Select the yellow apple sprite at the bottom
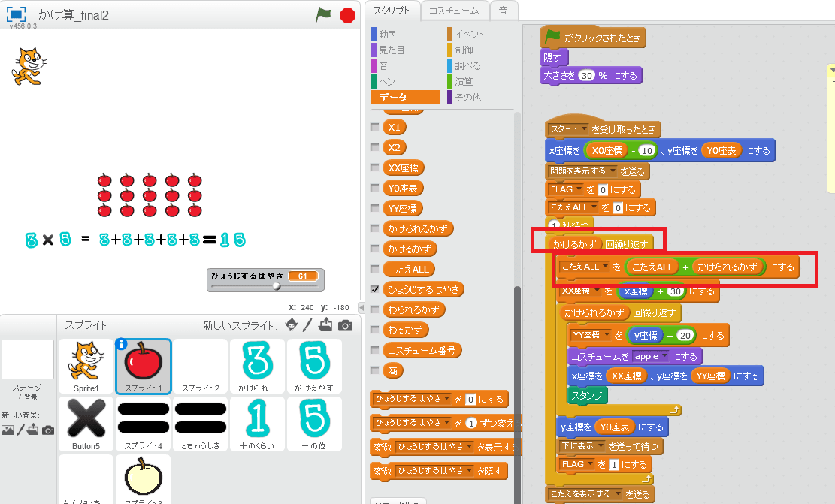The height and width of the screenshot is (504, 835). (x=144, y=479)
